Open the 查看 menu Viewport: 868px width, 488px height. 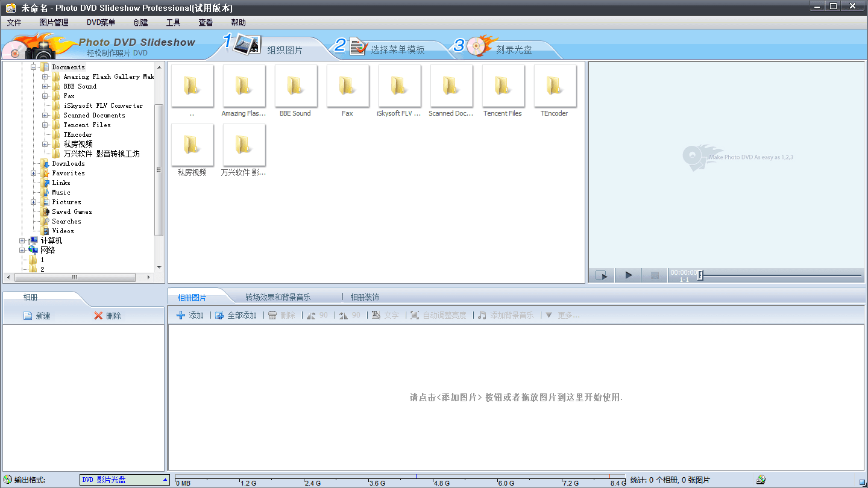coord(206,22)
